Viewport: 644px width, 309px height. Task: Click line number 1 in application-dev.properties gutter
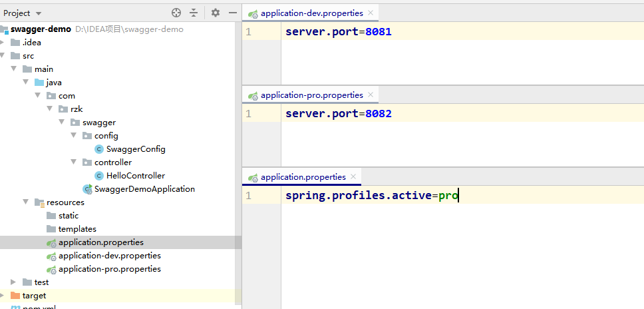click(248, 32)
